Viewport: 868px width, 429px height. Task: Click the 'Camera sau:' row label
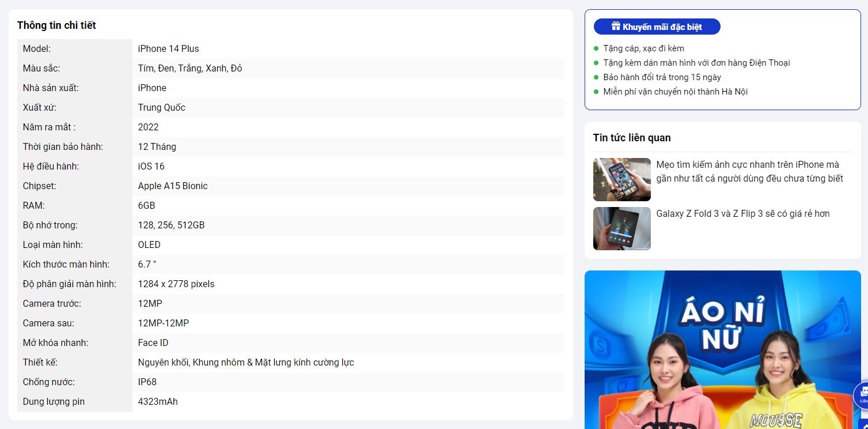coord(48,323)
